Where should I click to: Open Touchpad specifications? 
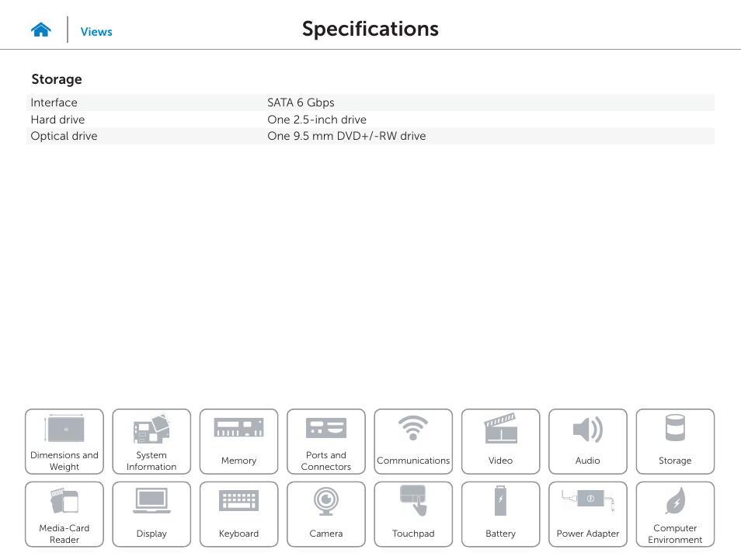[413, 514]
